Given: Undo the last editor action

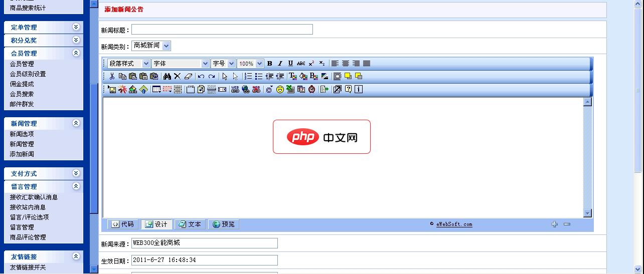Looking at the screenshot, I should point(201,77).
